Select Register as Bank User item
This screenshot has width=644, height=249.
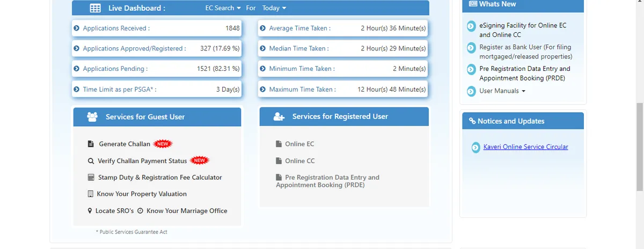(x=525, y=52)
